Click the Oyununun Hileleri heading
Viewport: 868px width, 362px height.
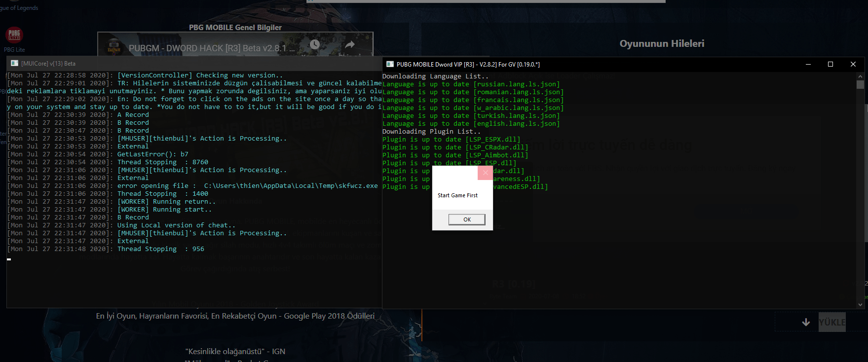pos(662,43)
